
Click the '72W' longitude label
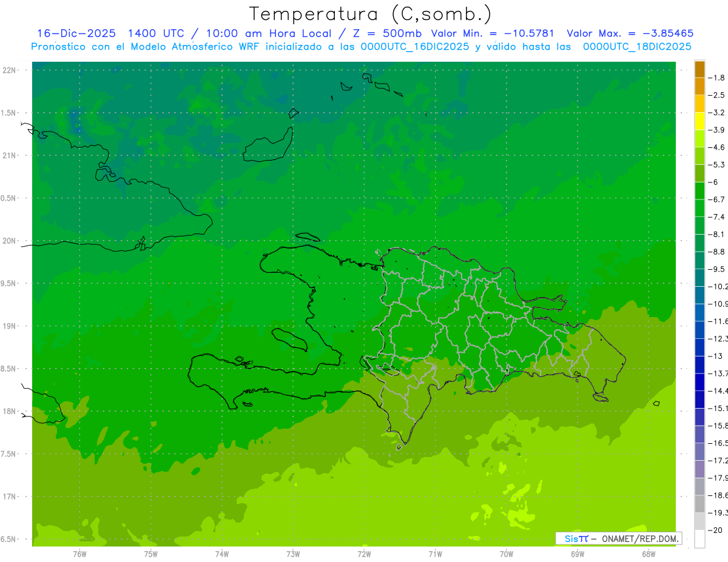pyautogui.click(x=364, y=554)
